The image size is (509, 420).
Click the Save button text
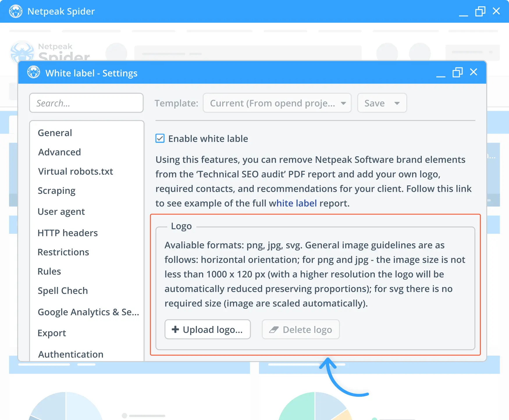374,103
